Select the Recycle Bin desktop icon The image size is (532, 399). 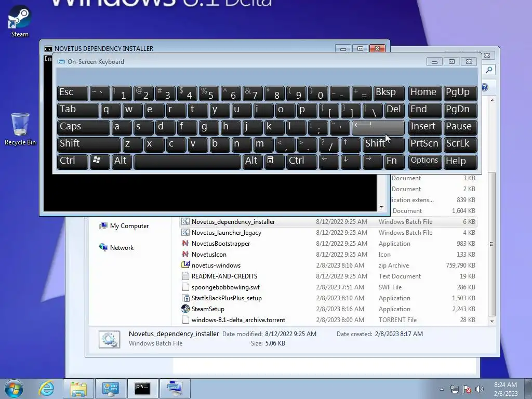(x=20, y=129)
